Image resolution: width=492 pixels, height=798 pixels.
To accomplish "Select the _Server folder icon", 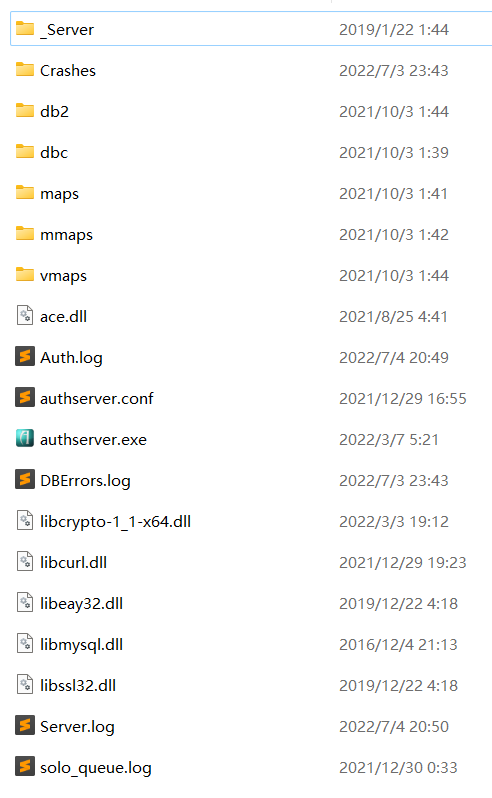I will click(x=24, y=28).
